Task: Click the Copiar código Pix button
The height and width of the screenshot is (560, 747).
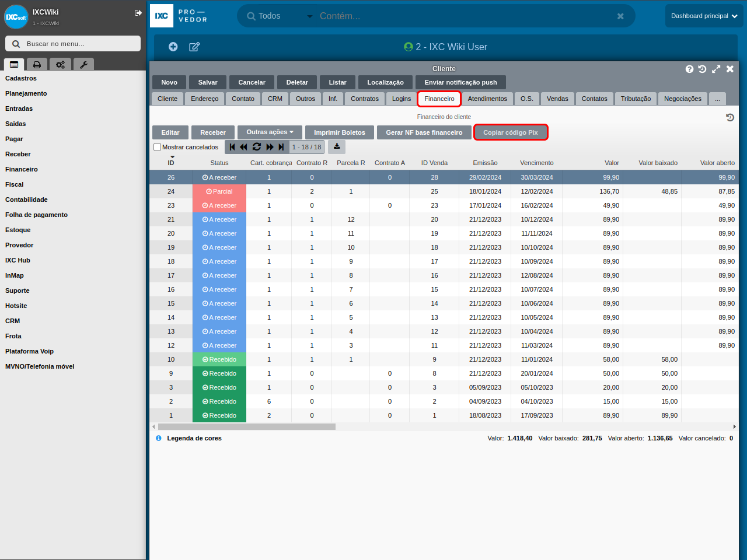Action: pos(511,132)
